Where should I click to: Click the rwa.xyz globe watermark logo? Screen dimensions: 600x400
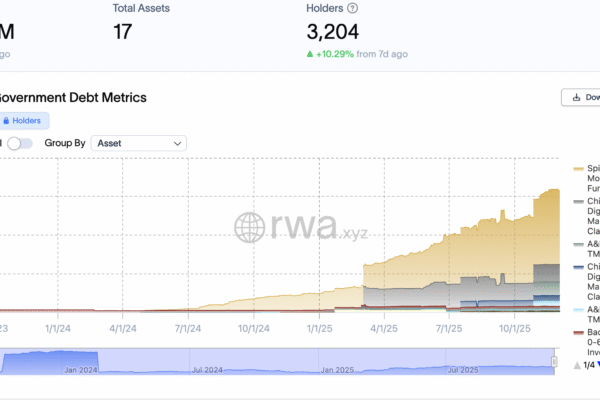pyautogui.click(x=250, y=227)
